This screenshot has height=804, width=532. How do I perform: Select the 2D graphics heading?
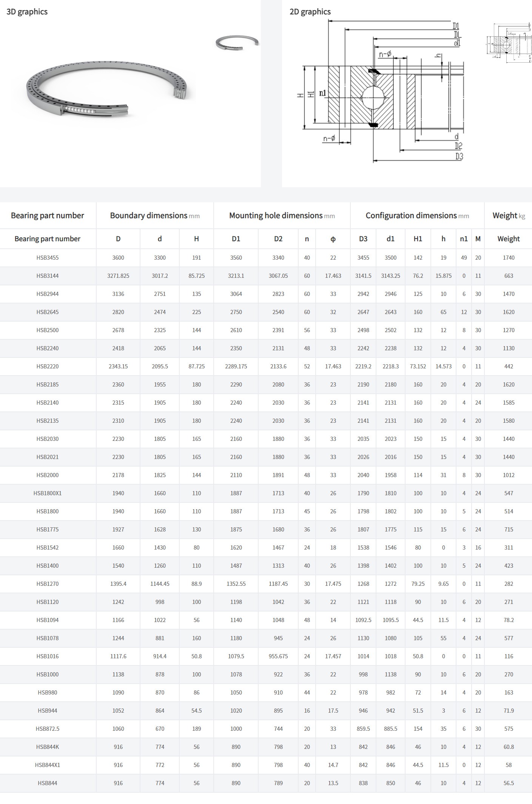coord(310,12)
